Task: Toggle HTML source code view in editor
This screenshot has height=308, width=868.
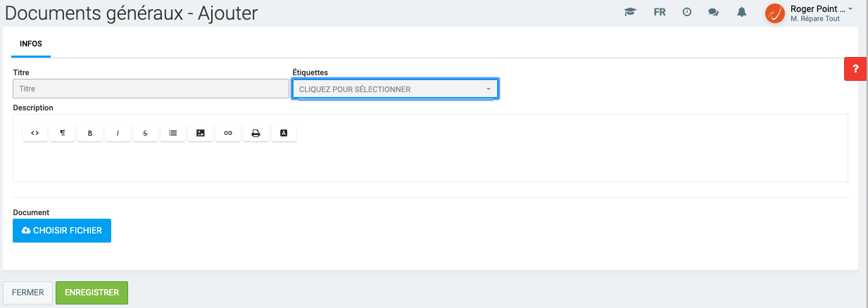Action: [x=35, y=133]
